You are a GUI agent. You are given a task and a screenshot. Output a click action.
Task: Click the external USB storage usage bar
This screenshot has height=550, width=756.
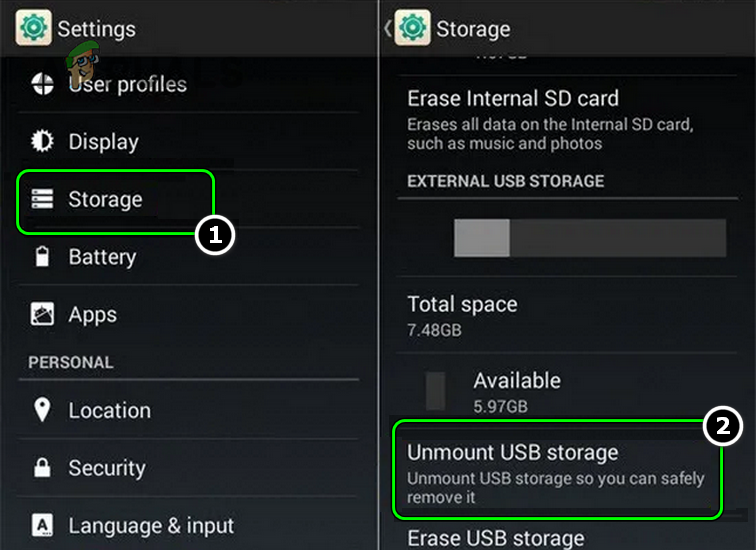(590, 239)
